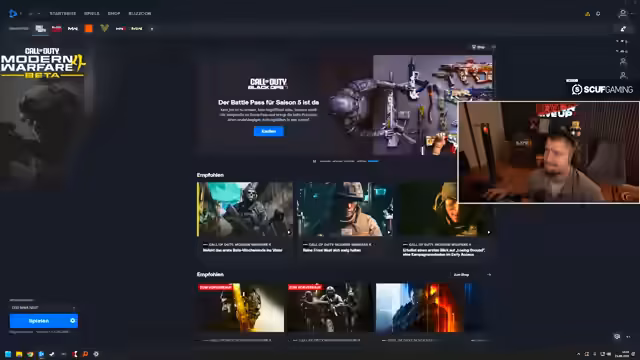This screenshot has width=640, height=360.
Task: Open the first pre-order shop item thumbnail
Action: coord(241,307)
